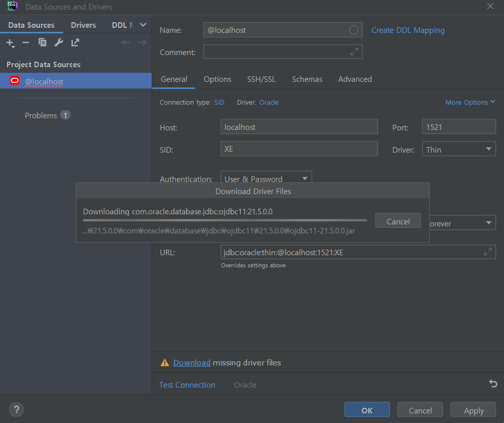Open the Schemas tab

tap(307, 79)
